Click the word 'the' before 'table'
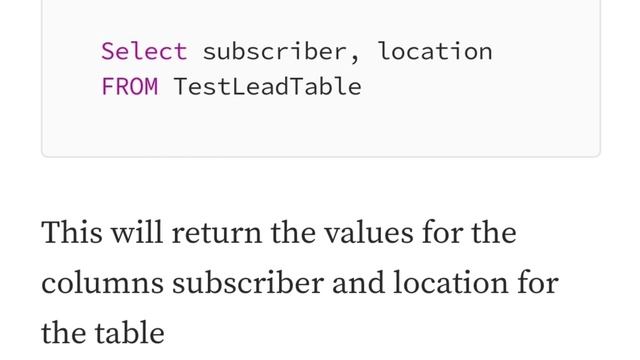Screen dimensions: 640x360 point(64,333)
